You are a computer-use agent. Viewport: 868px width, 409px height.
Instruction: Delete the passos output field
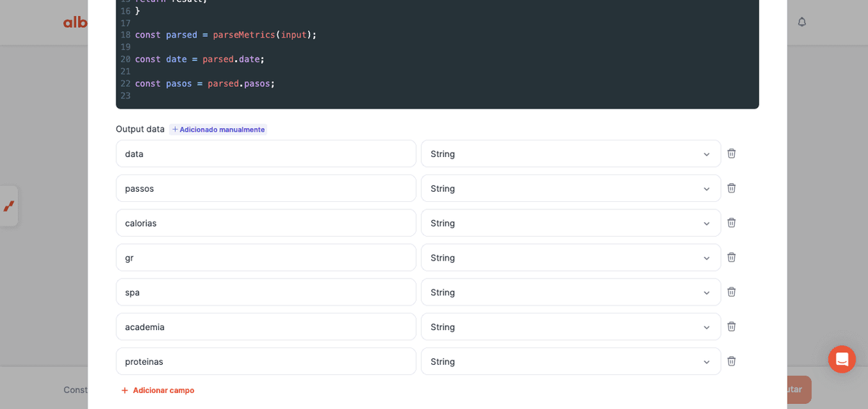pyautogui.click(x=731, y=188)
